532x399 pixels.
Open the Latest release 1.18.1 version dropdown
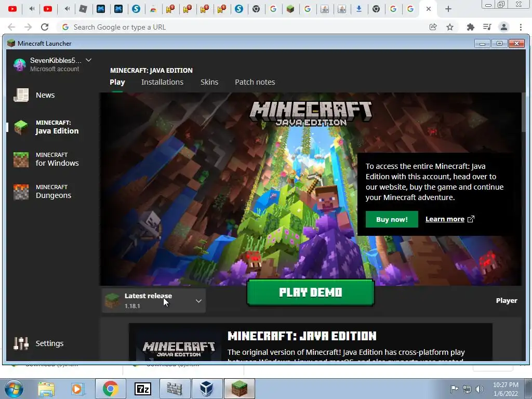coord(154,301)
